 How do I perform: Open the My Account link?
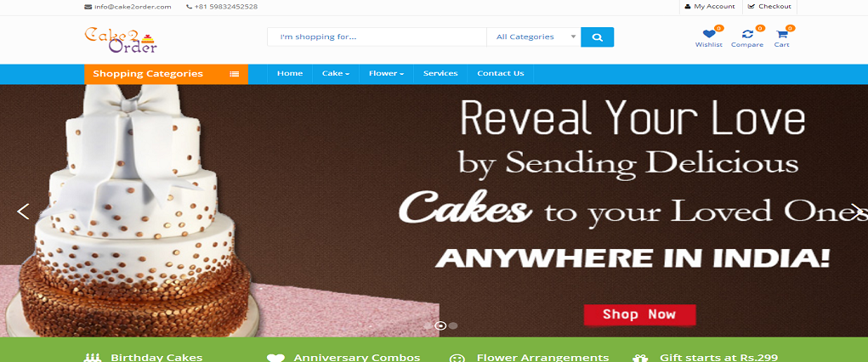coord(710,7)
